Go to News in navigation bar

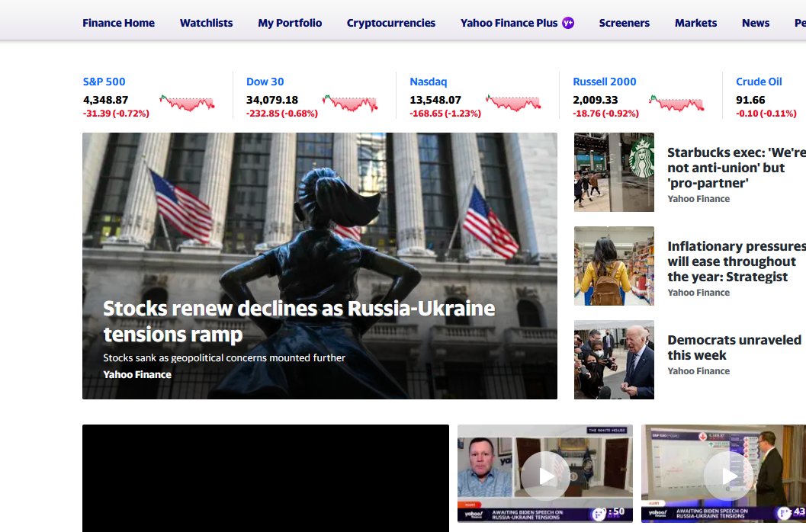click(x=756, y=23)
